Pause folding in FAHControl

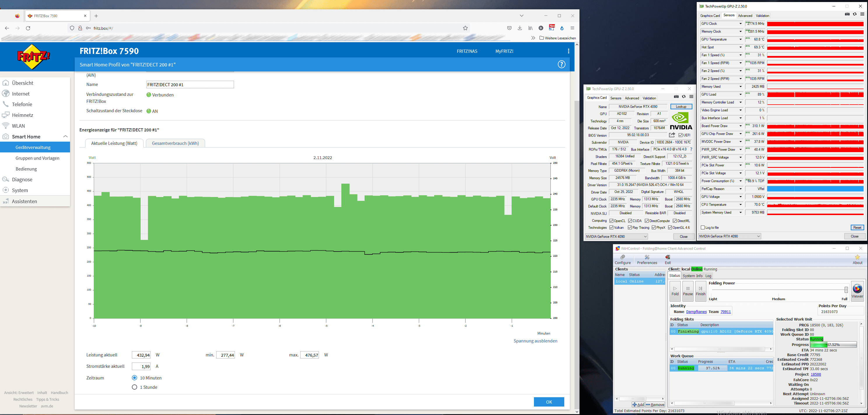pyautogui.click(x=688, y=291)
